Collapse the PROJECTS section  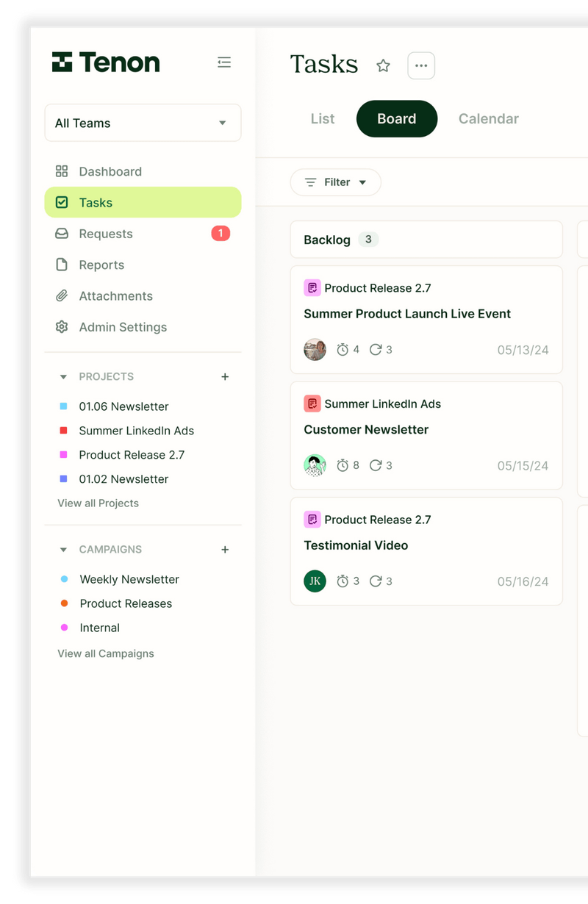(63, 376)
